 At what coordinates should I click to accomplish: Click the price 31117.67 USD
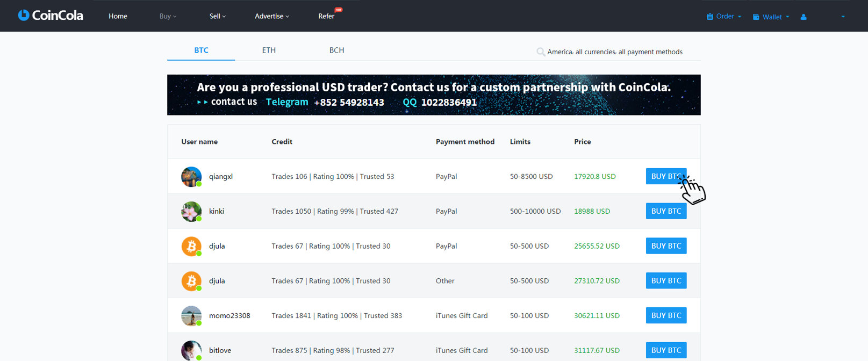click(597, 350)
